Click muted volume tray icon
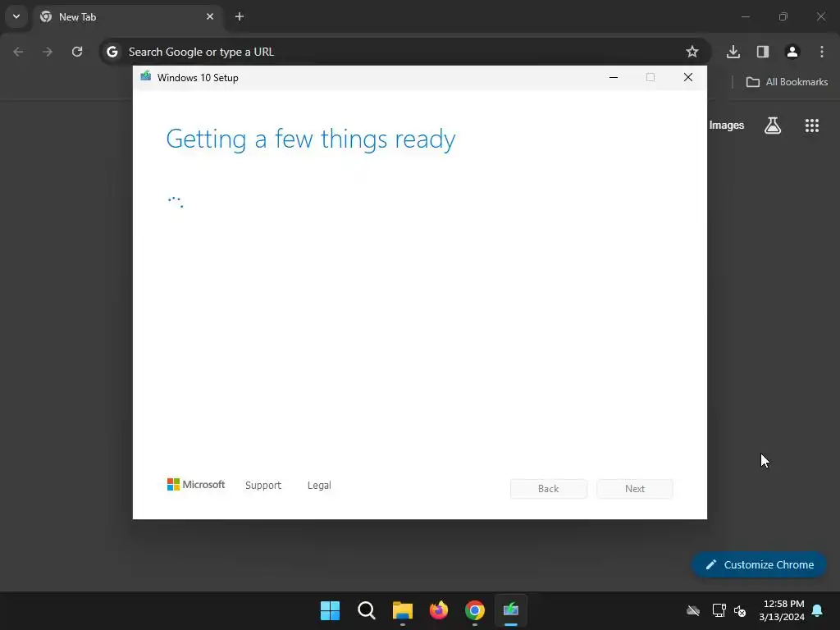The height and width of the screenshot is (630, 840). pos(740,610)
